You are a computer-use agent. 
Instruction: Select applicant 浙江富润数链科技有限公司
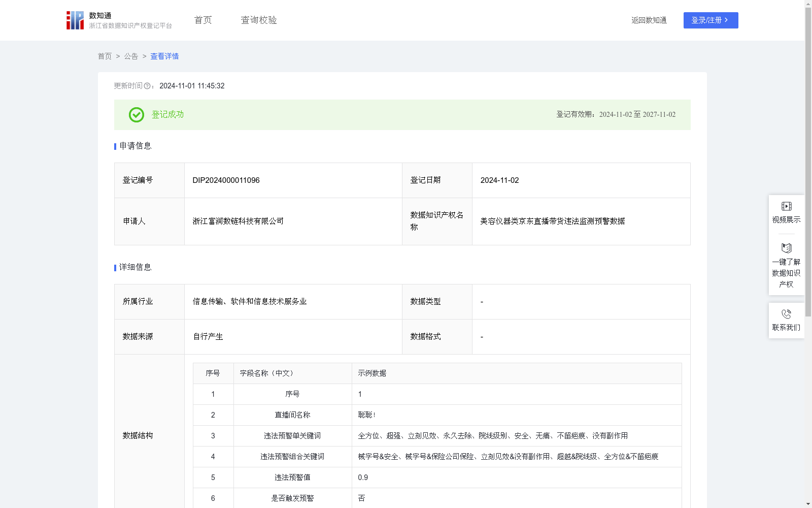click(x=238, y=221)
